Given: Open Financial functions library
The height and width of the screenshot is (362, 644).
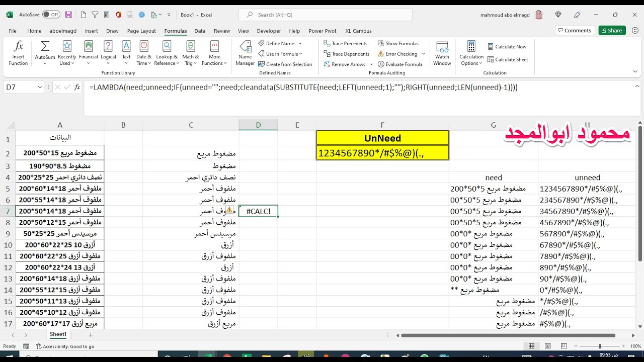Looking at the screenshot, I should tap(88, 53).
